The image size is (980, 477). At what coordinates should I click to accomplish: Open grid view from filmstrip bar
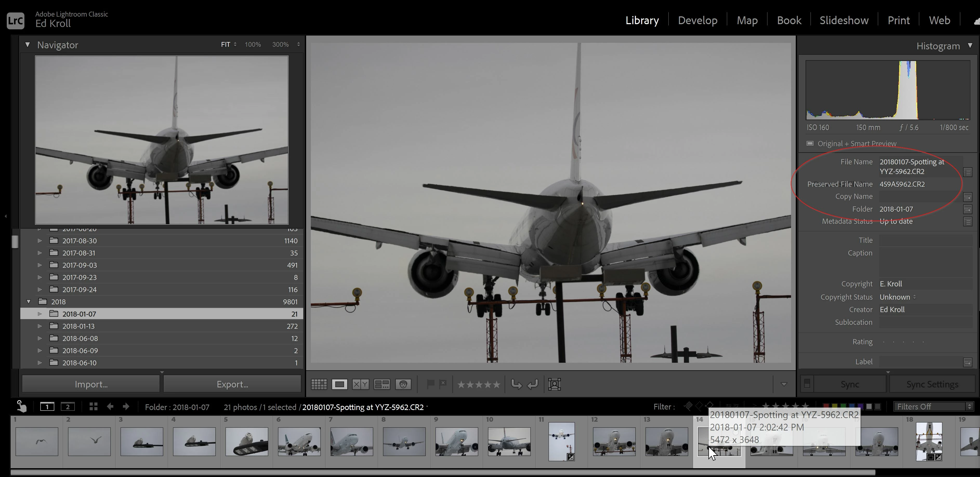click(x=93, y=407)
